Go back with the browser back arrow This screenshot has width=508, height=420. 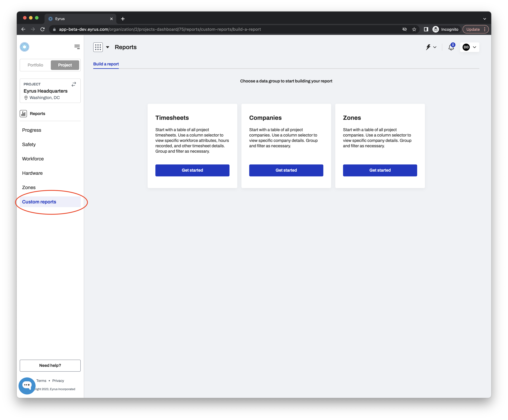(x=23, y=29)
